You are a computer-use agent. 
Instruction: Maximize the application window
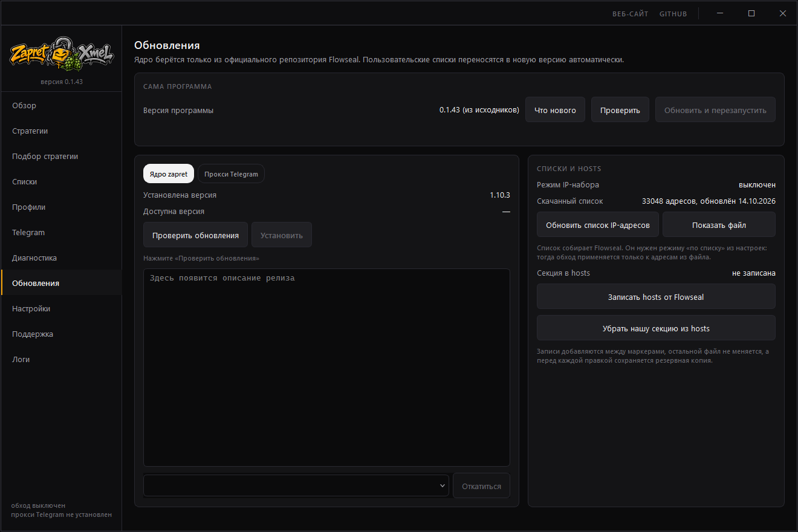click(x=751, y=13)
